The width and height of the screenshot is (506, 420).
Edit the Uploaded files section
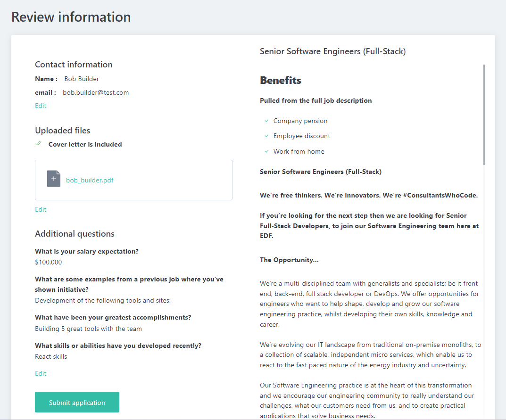click(x=41, y=209)
